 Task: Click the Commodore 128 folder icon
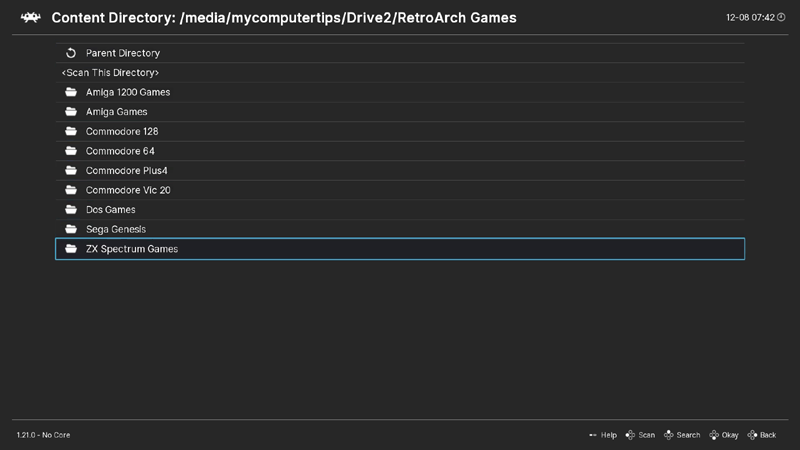(x=71, y=131)
